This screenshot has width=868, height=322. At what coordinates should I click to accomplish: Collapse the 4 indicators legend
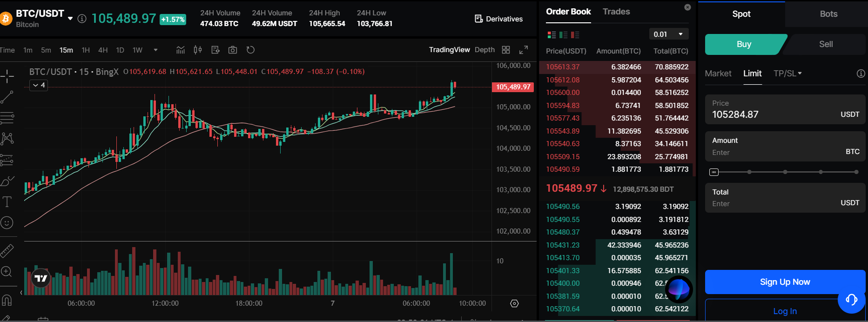(39, 85)
